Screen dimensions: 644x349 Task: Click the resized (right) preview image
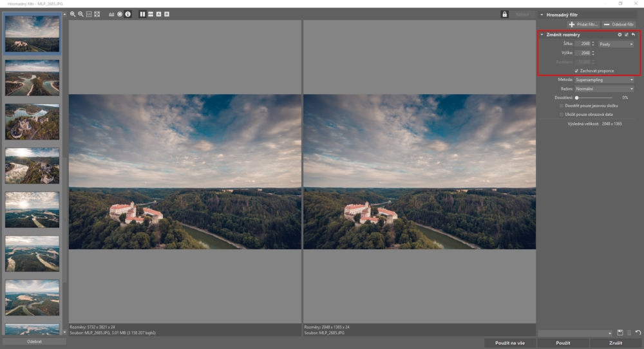(419, 172)
